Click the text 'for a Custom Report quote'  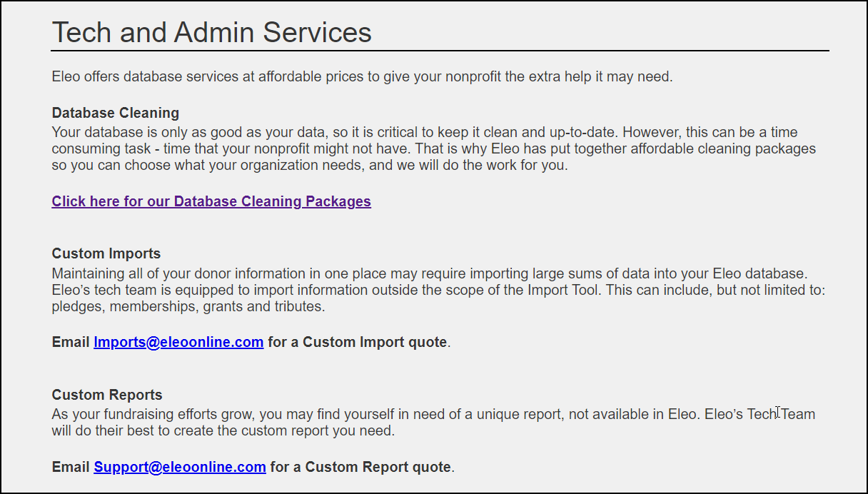pos(360,467)
